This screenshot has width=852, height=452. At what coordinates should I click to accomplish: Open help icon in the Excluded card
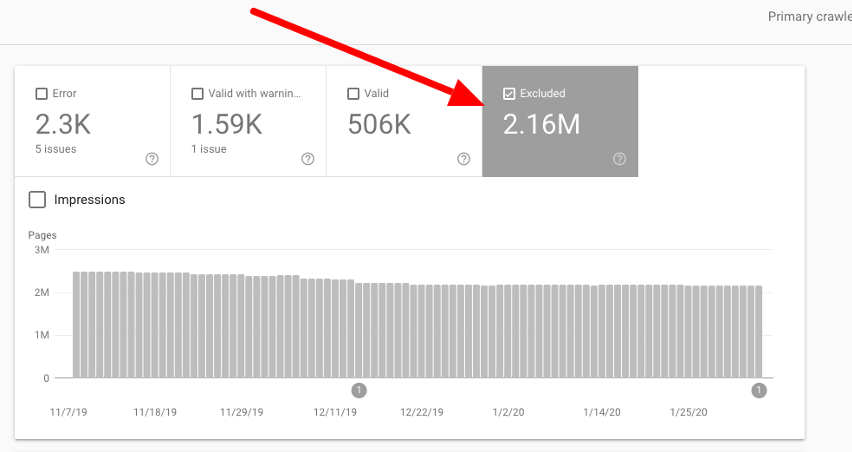[620, 159]
